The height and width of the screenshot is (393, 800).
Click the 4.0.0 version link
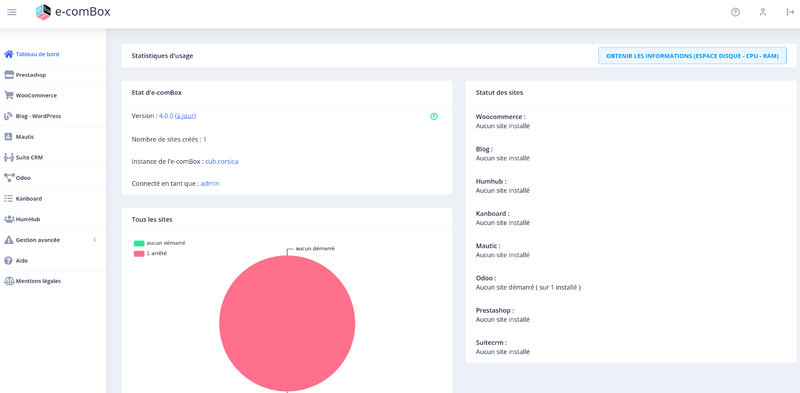pyautogui.click(x=166, y=116)
